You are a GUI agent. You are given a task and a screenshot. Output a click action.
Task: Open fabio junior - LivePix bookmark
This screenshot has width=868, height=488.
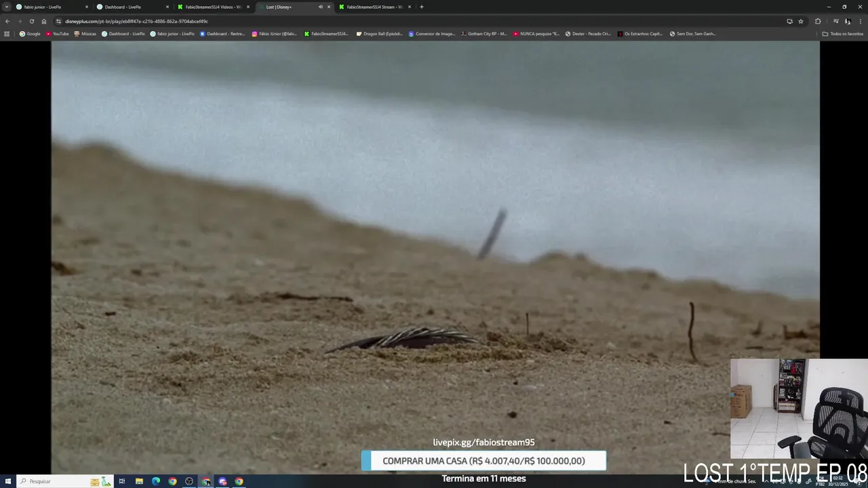pos(172,34)
